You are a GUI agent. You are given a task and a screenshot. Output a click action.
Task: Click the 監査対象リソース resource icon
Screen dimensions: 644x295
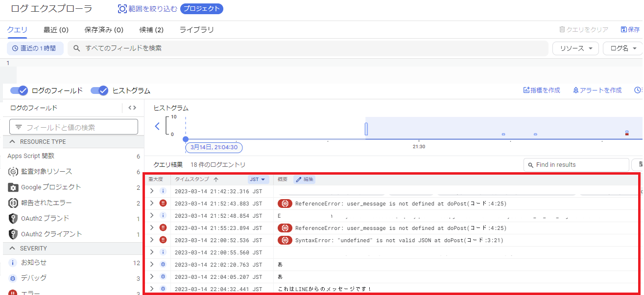coord(14,171)
